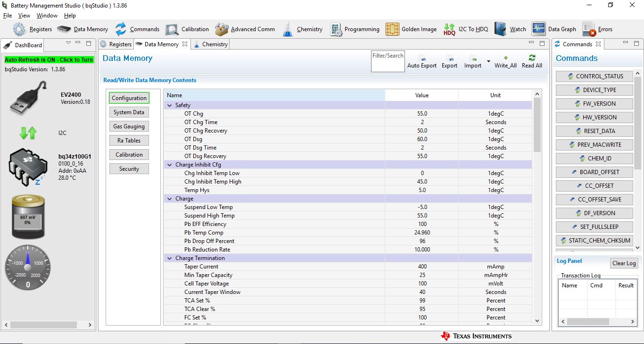
Task: Open Import dropdown arrow
Action: pyautogui.click(x=488, y=61)
